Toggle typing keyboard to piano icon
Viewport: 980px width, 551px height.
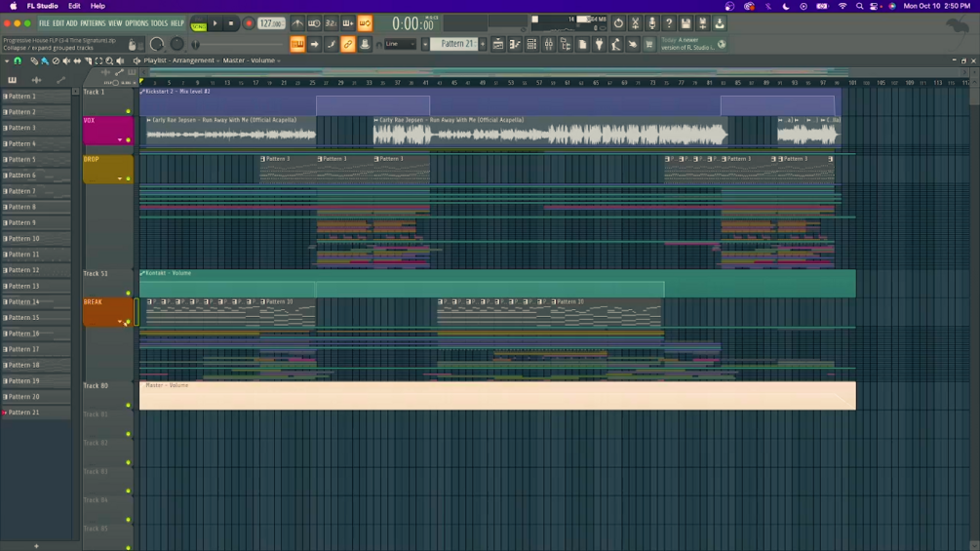tap(297, 44)
